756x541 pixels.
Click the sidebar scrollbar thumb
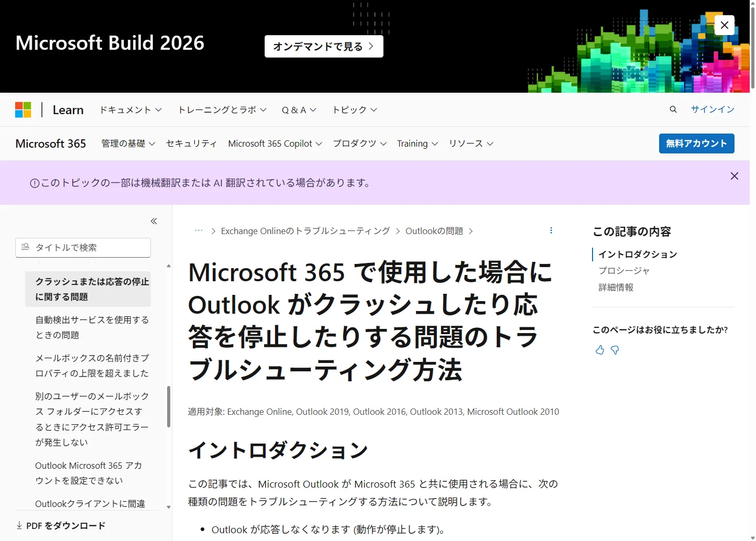tap(169, 407)
